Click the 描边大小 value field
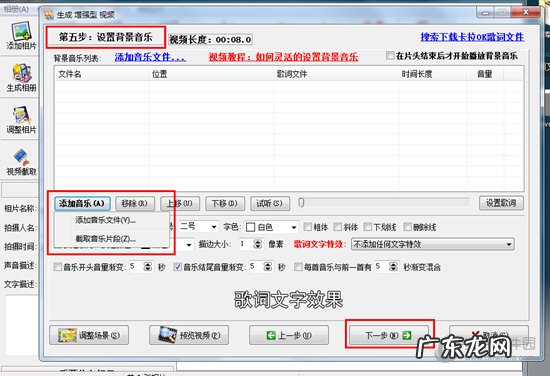This screenshot has height=376, width=550. [246, 244]
